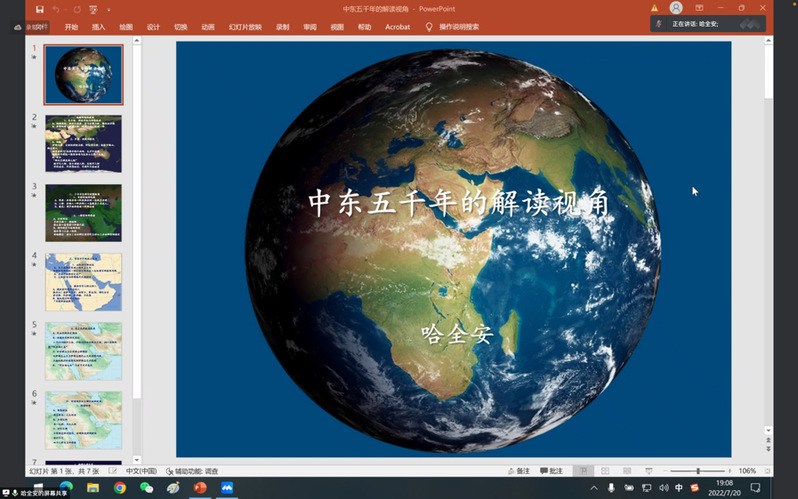Screen dimensions: 798x499
Task: Launch Slide Show view from status bar
Action: (x=649, y=471)
